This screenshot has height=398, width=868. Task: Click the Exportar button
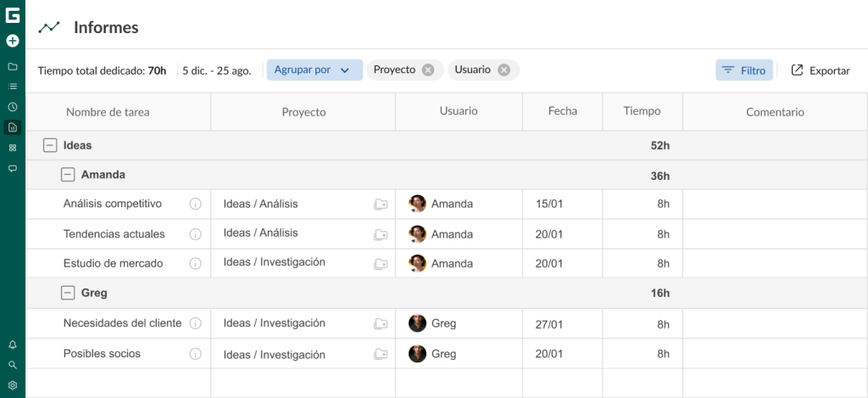(821, 70)
